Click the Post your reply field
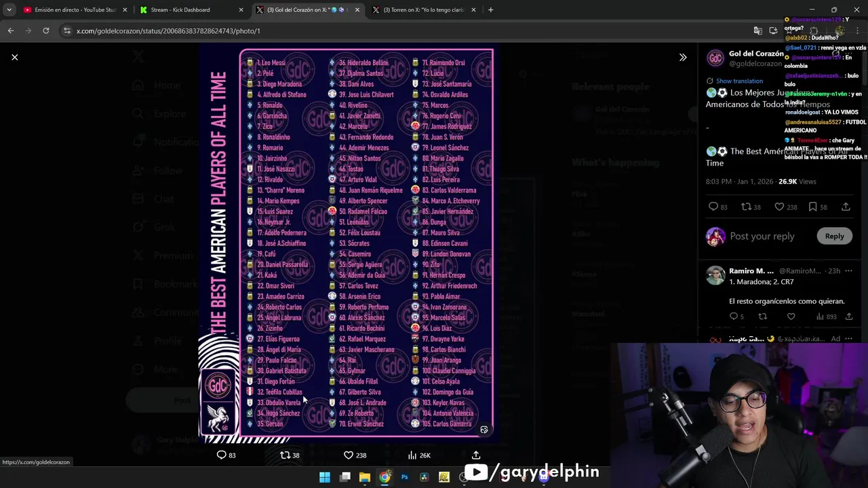 762,236
